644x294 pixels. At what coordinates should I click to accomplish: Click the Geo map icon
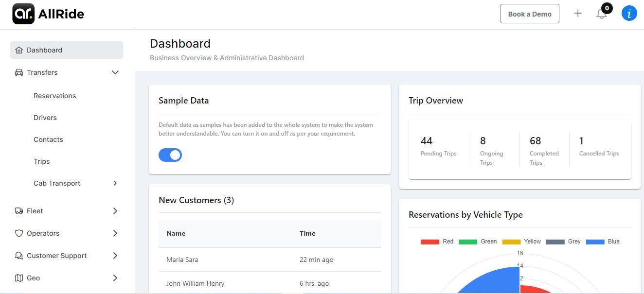(19, 278)
